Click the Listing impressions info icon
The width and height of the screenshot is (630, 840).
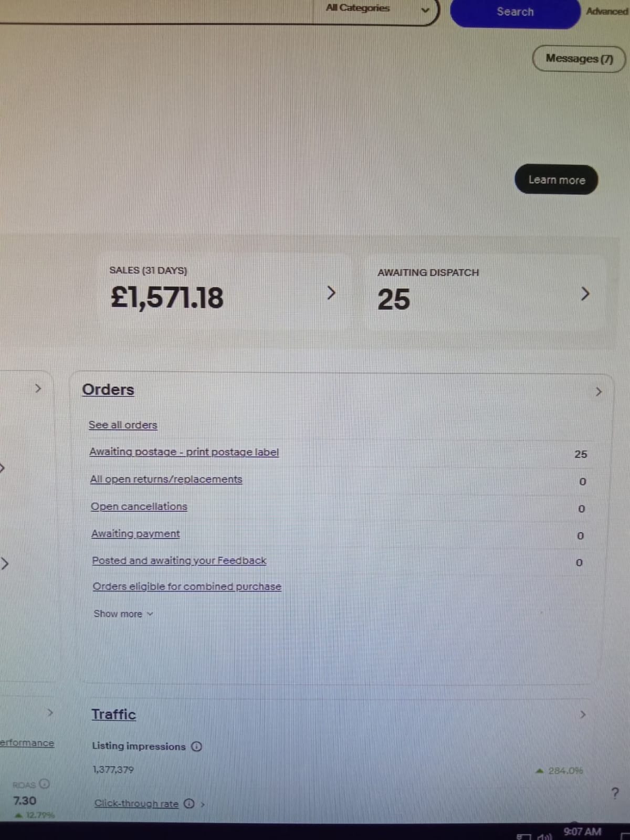[196, 747]
